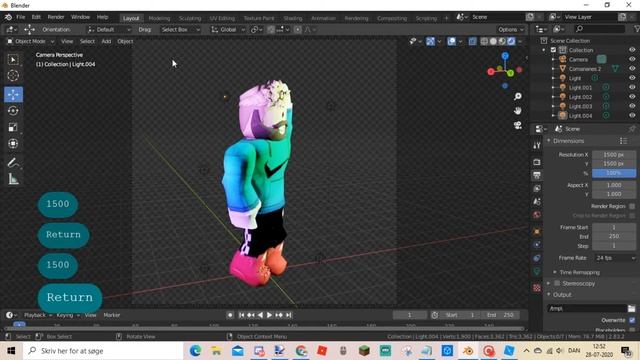Activate the Rotate tool
Image resolution: width=640 pixels, height=360 pixels.
tap(13, 111)
